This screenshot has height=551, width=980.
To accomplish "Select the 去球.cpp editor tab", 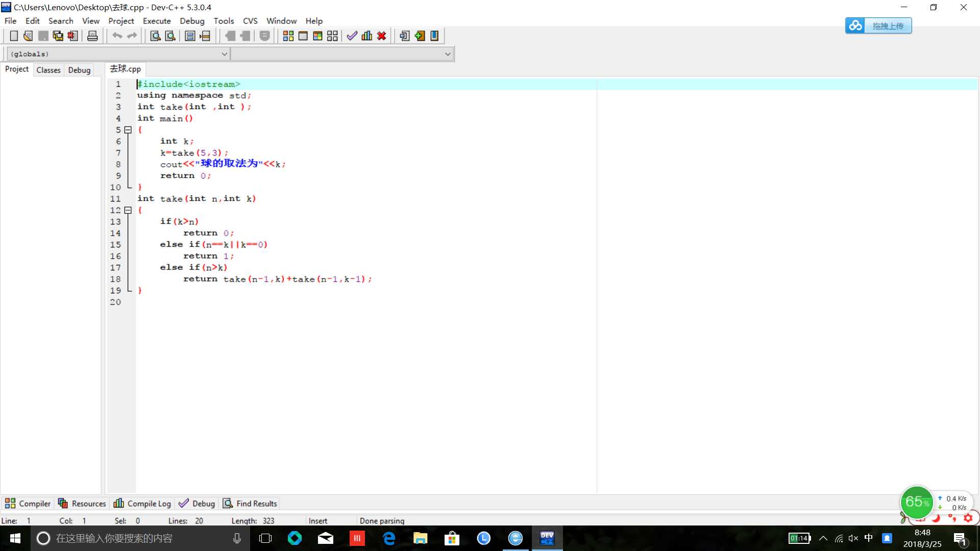I will click(126, 69).
